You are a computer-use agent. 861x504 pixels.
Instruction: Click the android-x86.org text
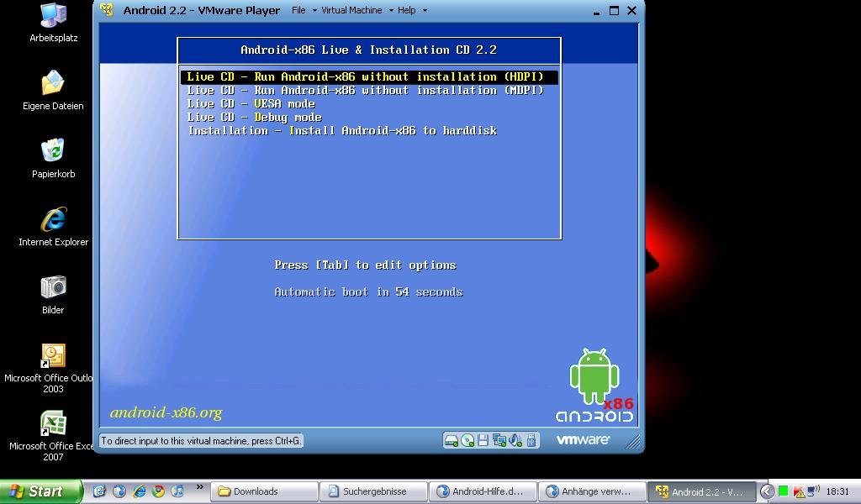pos(166,412)
